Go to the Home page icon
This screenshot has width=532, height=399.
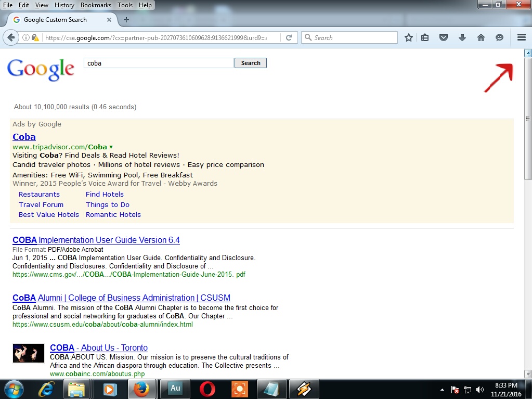coord(481,37)
